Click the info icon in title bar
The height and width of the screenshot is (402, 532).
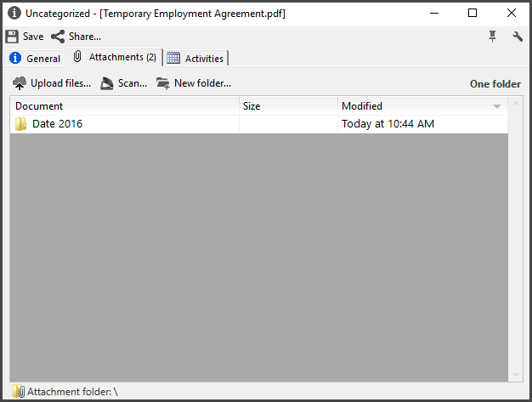point(14,14)
